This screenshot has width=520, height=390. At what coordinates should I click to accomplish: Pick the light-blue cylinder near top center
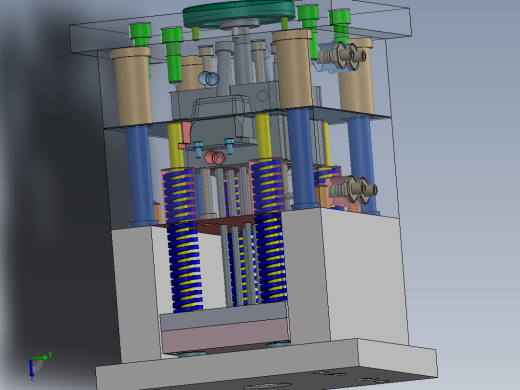pyautogui.click(x=209, y=78)
